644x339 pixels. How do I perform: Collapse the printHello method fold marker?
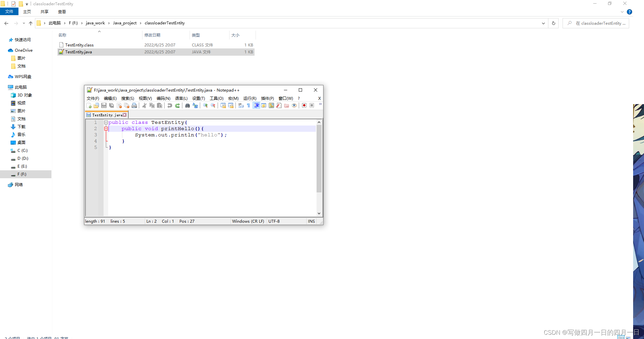pos(106,129)
